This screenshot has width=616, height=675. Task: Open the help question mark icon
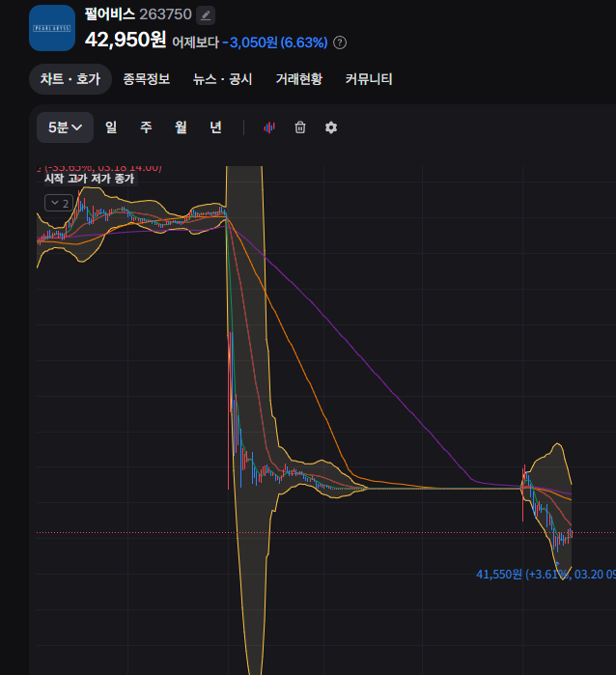point(340,42)
